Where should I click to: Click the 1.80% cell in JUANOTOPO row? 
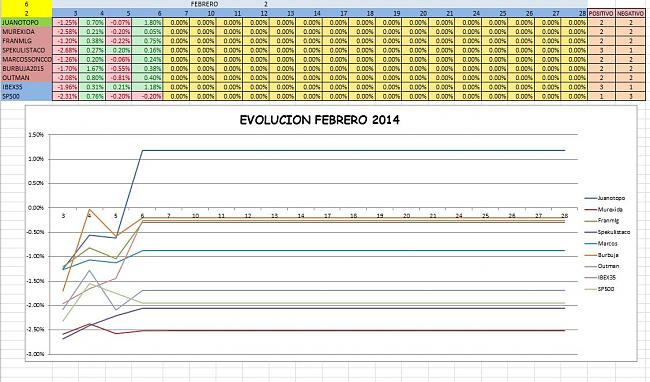click(x=147, y=22)
